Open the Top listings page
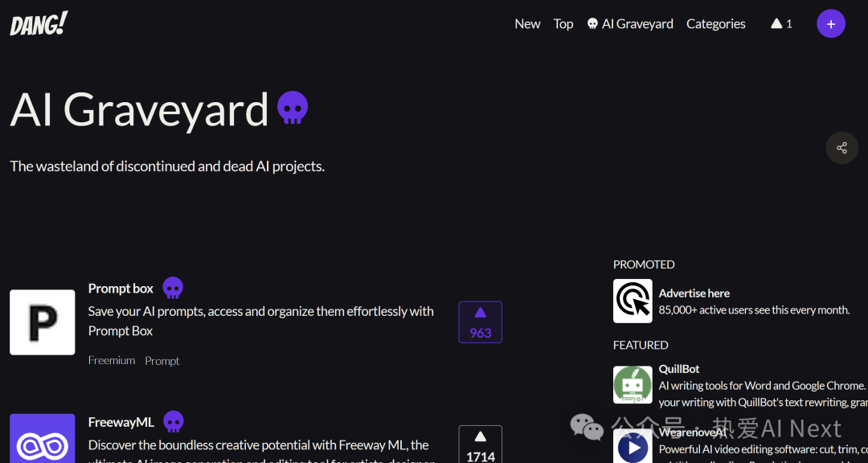The width and height of the screenshot is (868, 463). coord(563,24)
